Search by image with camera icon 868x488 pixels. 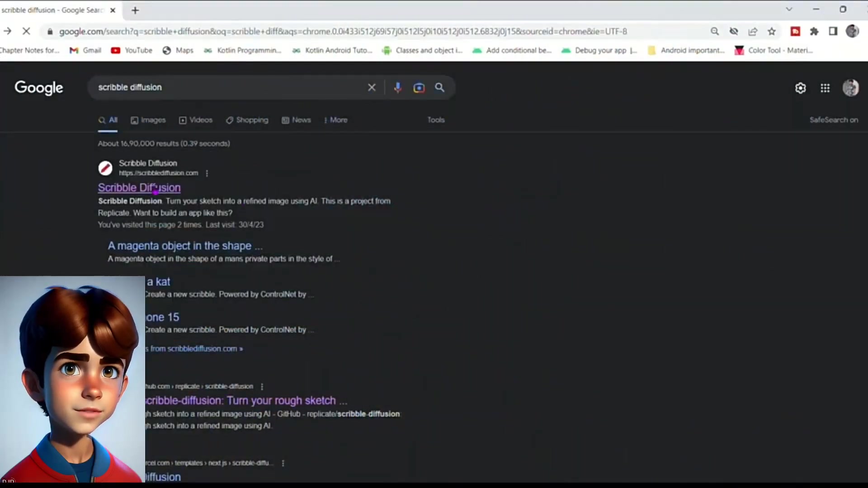tap(419, 88)
